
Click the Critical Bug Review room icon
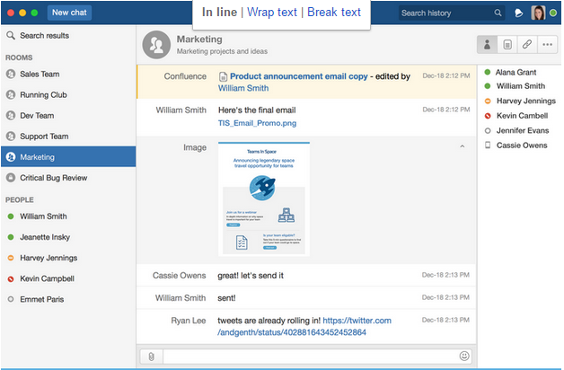click(x=11, y=178)
